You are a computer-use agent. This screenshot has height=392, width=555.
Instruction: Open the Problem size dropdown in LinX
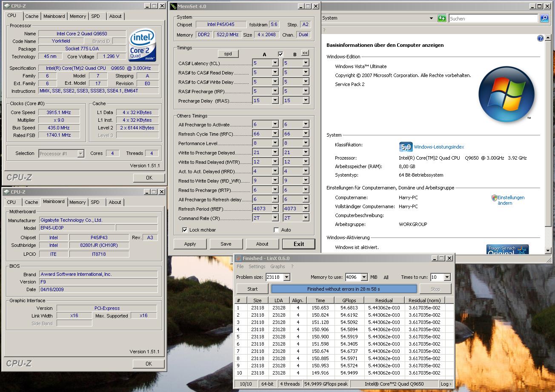click(286, 277)
